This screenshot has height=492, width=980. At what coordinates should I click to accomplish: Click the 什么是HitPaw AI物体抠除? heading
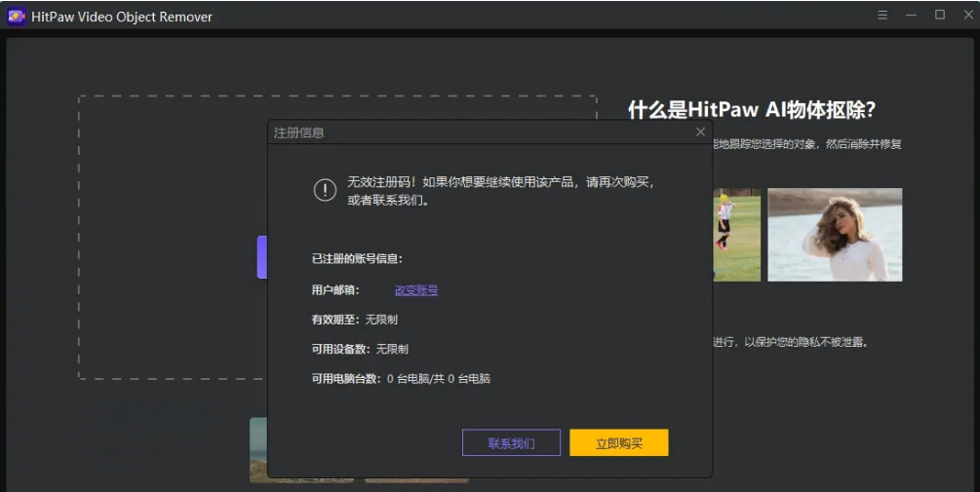(752, 110)
